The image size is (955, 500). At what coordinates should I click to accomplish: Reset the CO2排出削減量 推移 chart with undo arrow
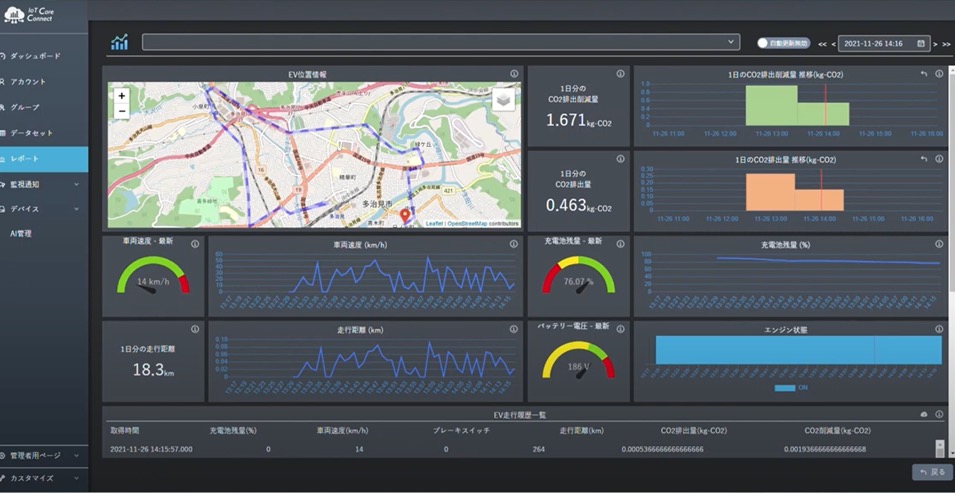[x=924, y=74]
